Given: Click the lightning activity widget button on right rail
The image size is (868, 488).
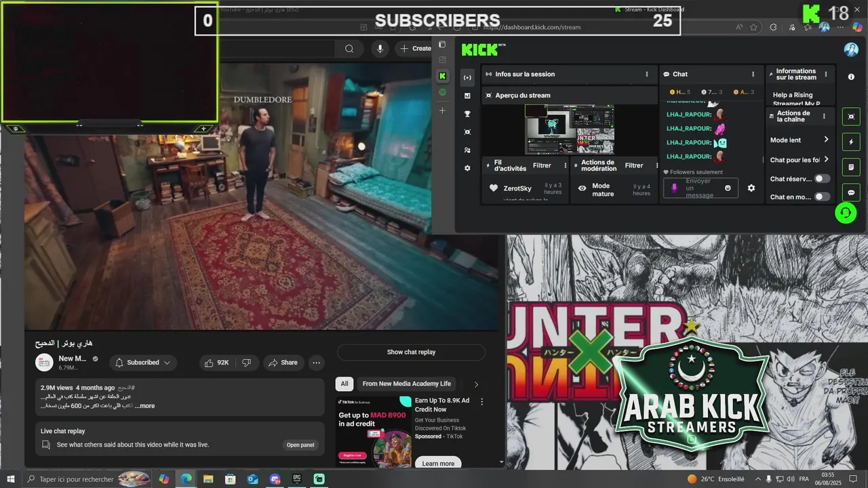Looking at the screenshot, I should 851,142.
